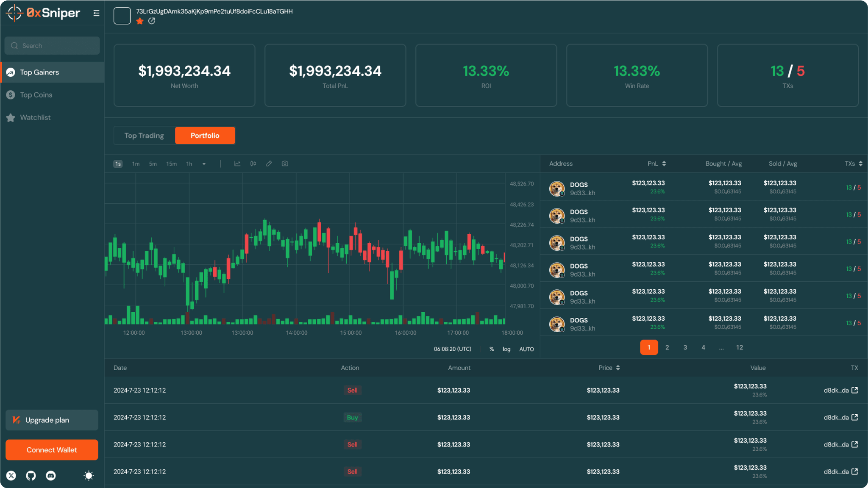The image size is (868, 488).
Task: Open Top Coins in sidebar
Action: [x=36, y=95]
